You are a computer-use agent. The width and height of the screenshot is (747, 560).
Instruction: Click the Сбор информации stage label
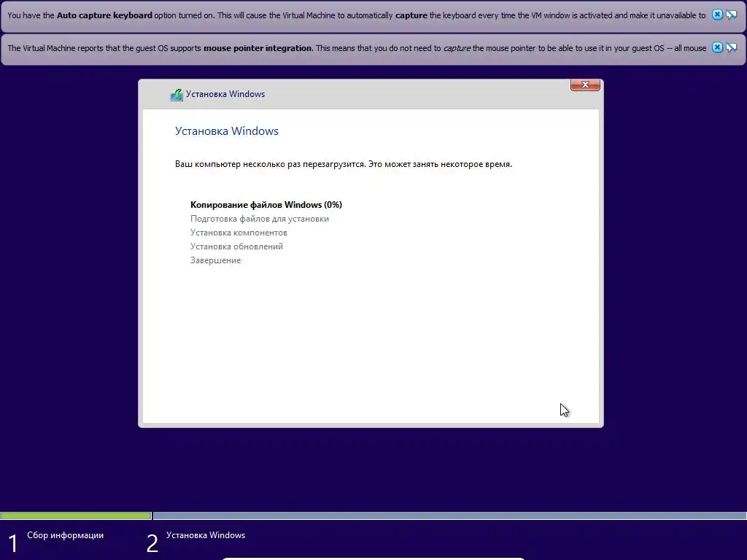(x=65, y=535)
